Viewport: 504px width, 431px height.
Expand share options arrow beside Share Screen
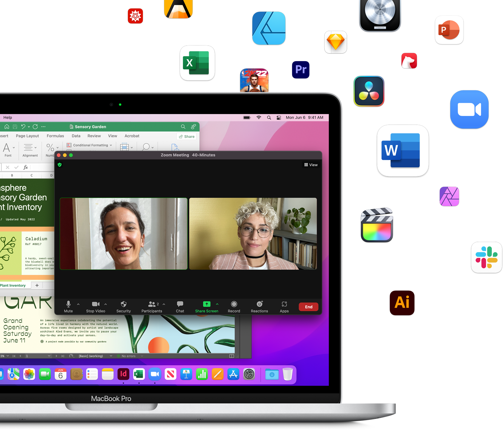(217, 304)
